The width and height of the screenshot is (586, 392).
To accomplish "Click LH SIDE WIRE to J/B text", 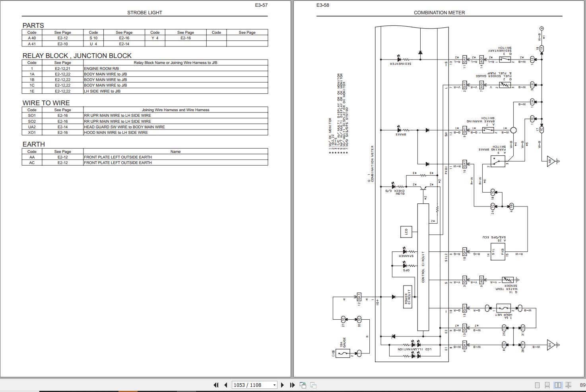I will (x=102, y=91).
